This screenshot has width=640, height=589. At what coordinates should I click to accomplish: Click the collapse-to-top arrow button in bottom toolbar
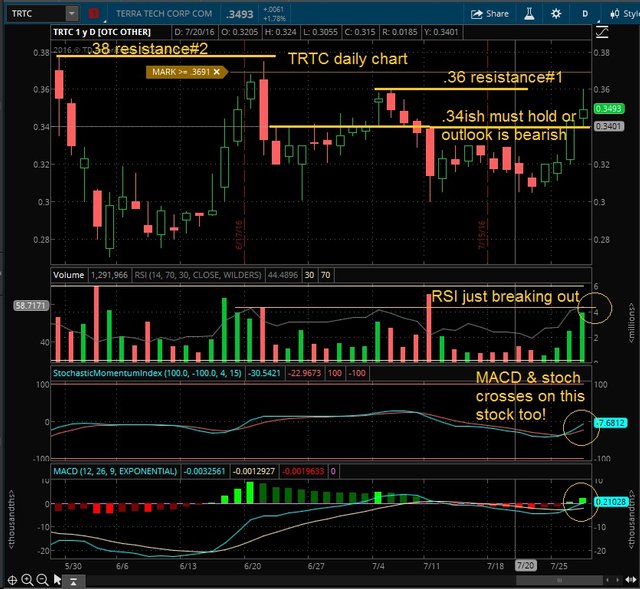pos(73,580)
